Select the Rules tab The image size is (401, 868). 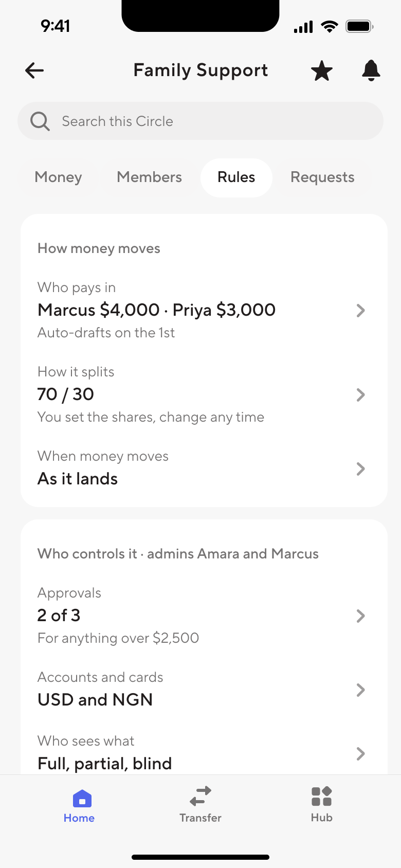pos(236,177)
